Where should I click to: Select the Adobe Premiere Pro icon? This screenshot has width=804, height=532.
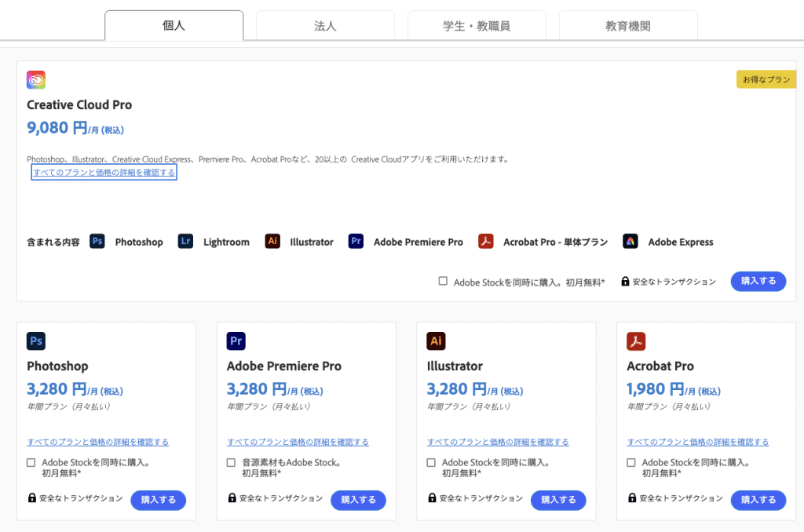coord(356,241)
